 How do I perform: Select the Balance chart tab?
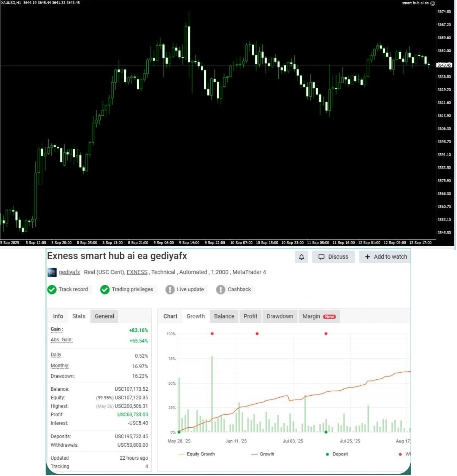(x=224, y=317)
